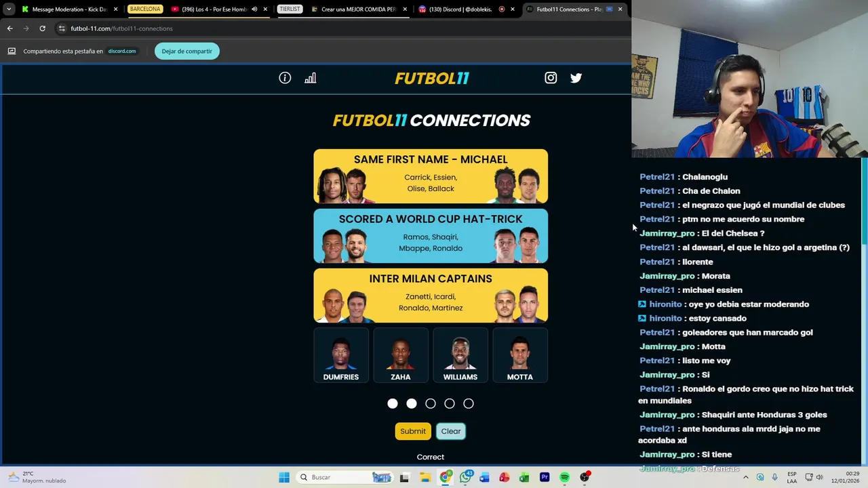Open WhatsApp from the taskbar
The width and height of the screenshot is (868, 488).
tap(465, 477)
